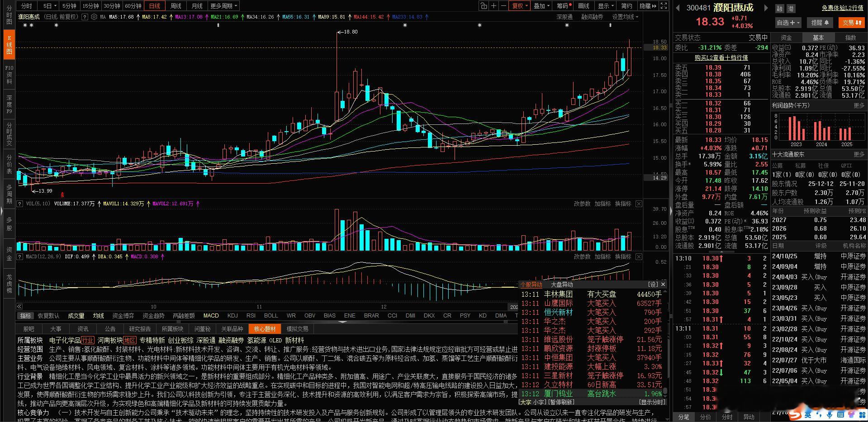Viewport: 868px width, 422px height.
Task: Close the volume indicator panel
Action: tap(639, 204)
